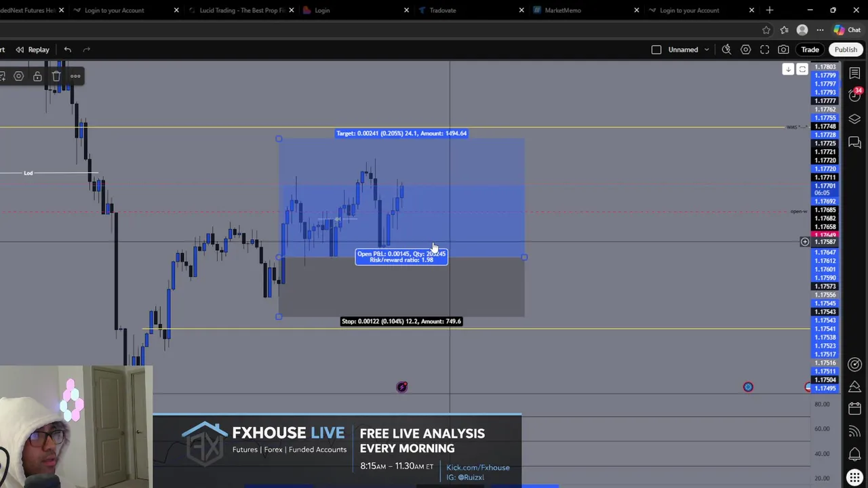Open browser favorites list
The image size is (868, 488).
[785, 30]
